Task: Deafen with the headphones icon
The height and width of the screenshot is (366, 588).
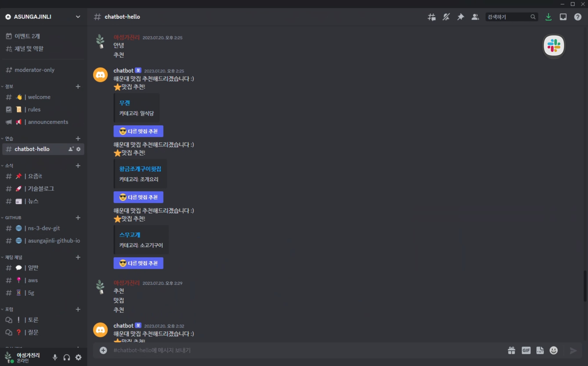Action: [67, 357]
